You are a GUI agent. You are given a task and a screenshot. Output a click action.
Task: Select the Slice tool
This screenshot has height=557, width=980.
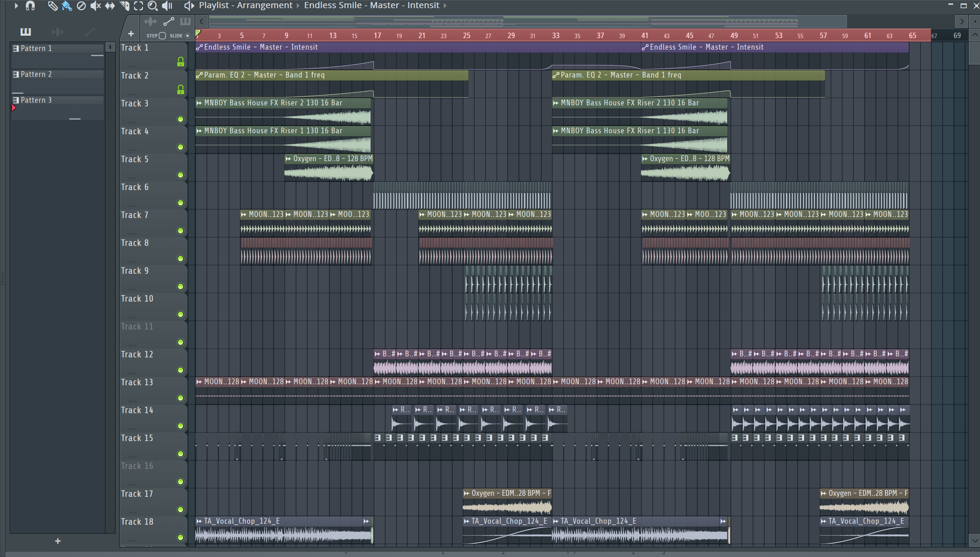pos(125,6)
